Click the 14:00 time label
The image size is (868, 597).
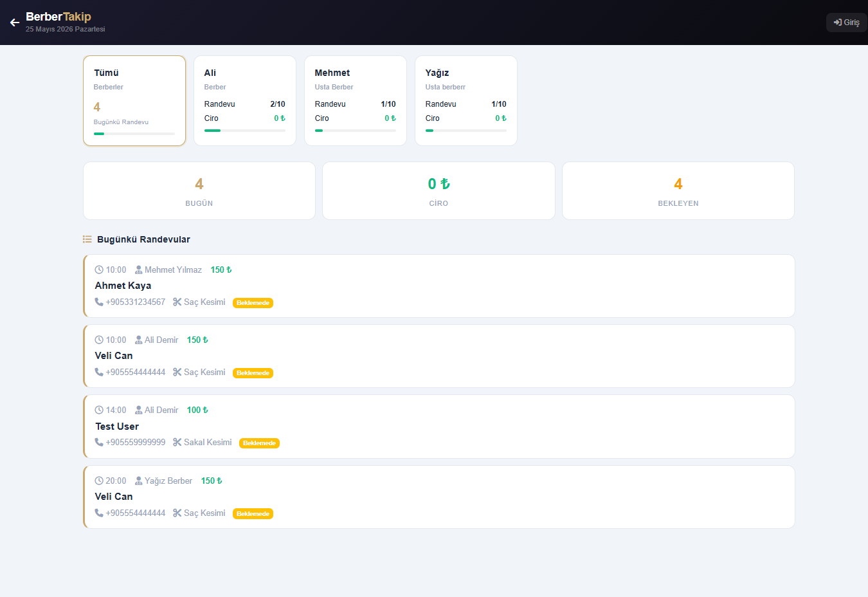point(116,410)
